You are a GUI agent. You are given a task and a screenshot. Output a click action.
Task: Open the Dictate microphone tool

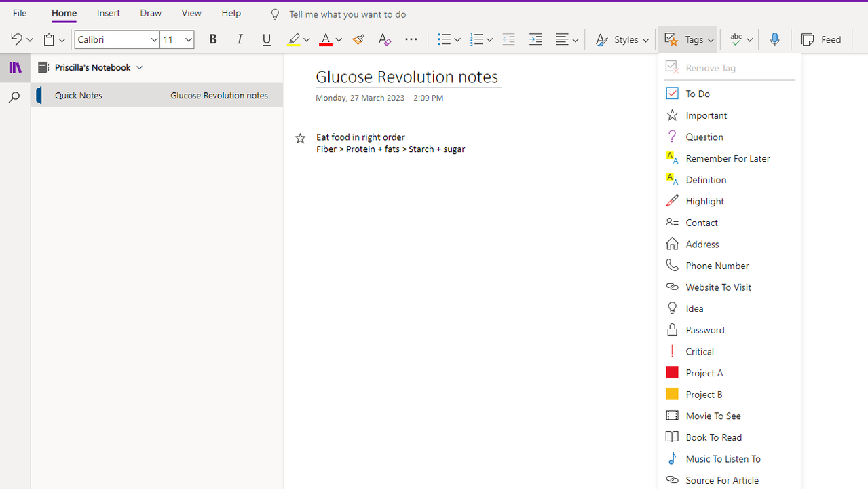774,40
